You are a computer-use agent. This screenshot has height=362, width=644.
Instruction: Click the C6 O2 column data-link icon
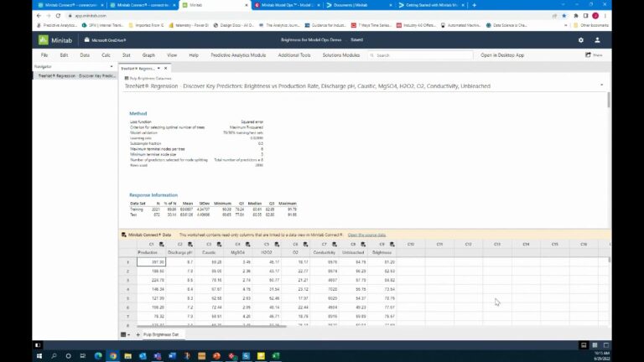click(305, 244)
